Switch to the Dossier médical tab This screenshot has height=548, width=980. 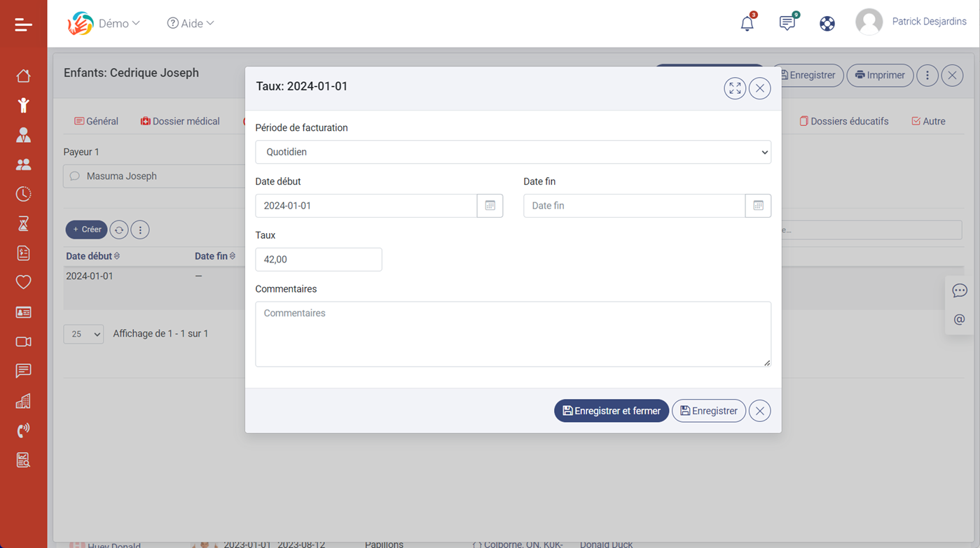(x=180, y=121)
